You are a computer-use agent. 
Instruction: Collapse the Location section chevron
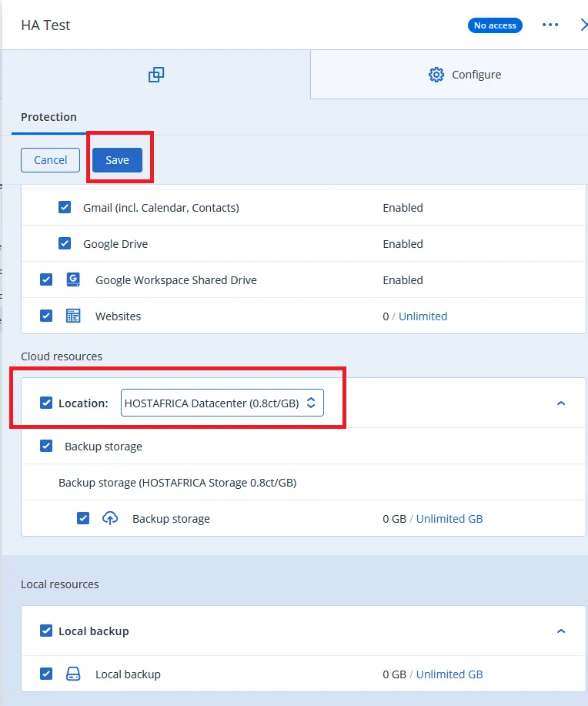coord(561,403)
